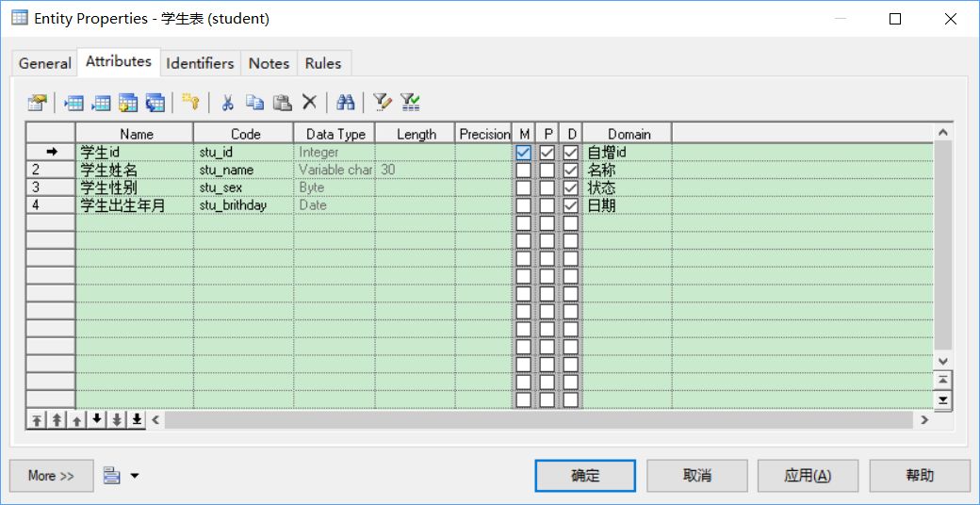Image resolution: width=980 pixels, height=505 pixels.
Task: Enable Mandatory checkbox for 学生性别
Action: point(524,187)
